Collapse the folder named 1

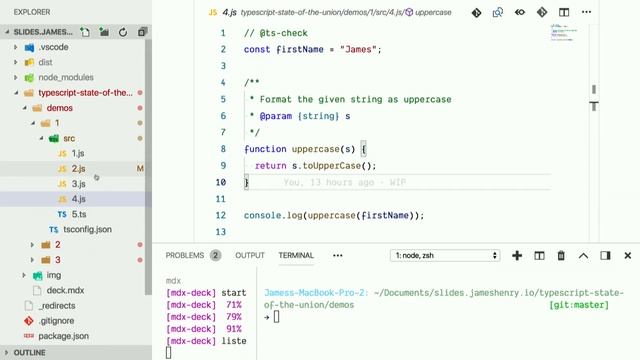click(x=33, y=123)
